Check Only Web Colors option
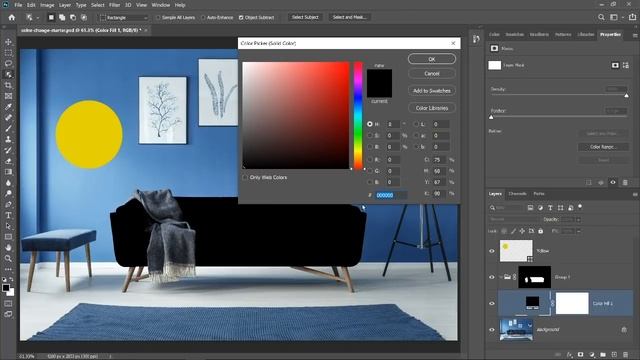Image resolution: width=640 pixels, height=360 pixels. pos(245,178)
